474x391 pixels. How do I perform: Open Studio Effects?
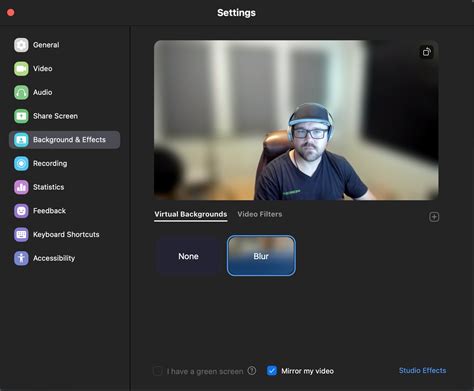[x=422, y=371]
